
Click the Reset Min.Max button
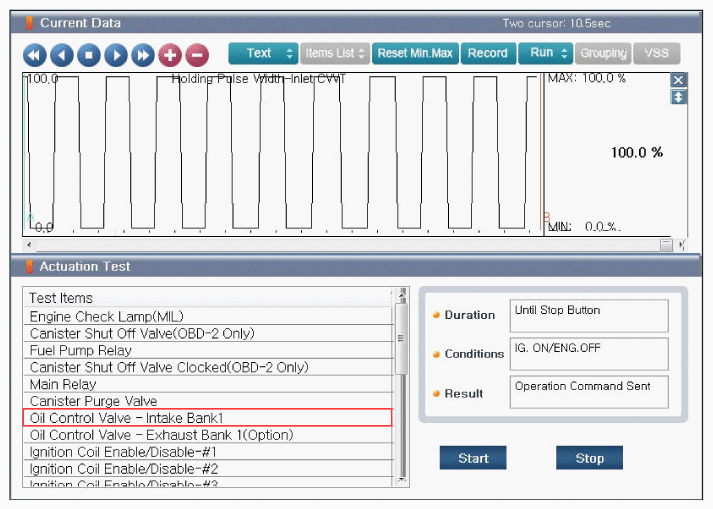(x=414, y=53)
